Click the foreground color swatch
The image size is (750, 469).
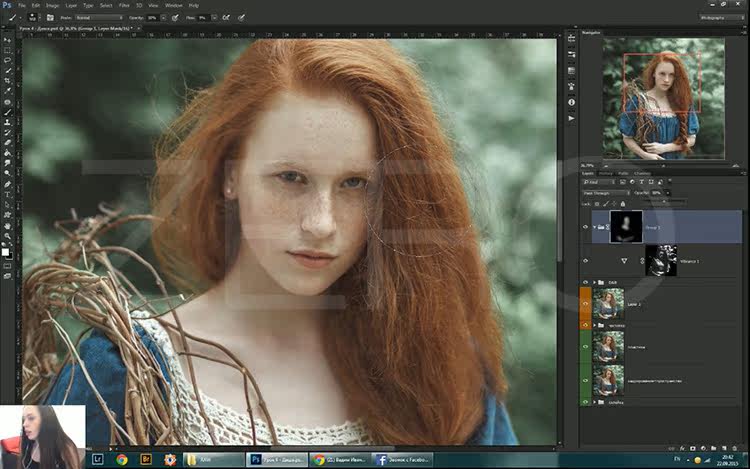point(5,251)
